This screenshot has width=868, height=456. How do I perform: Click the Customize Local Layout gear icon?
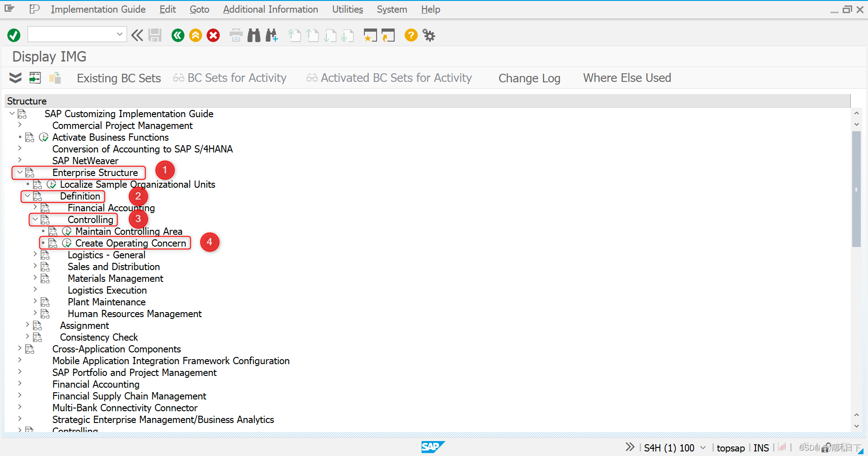[429, 35]
